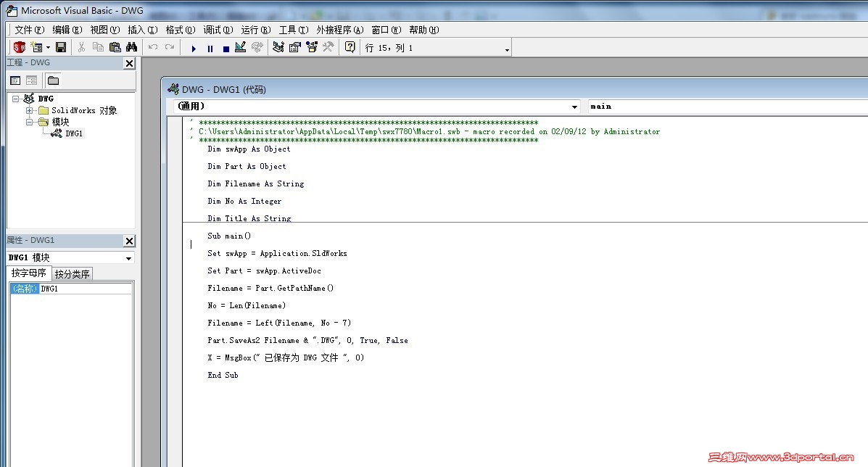Open the Properties Window toolbar icon
Image resolution: width=868 pixels, height=467 pixels.
coord(295,48)
